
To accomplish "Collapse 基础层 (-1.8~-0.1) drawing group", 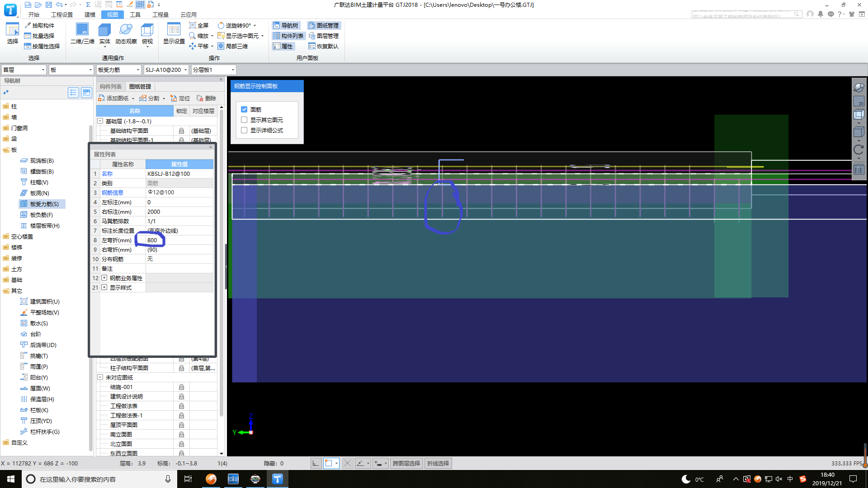I will (100, 121).
